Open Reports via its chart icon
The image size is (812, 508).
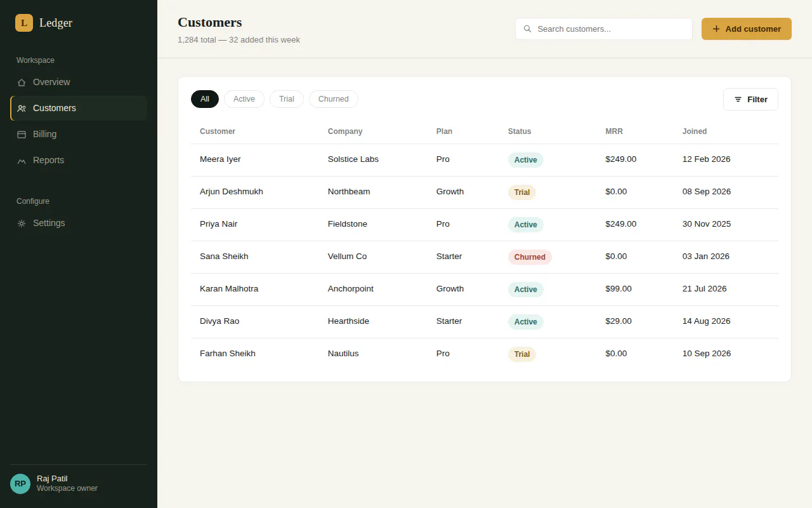(x=22, y=161)
